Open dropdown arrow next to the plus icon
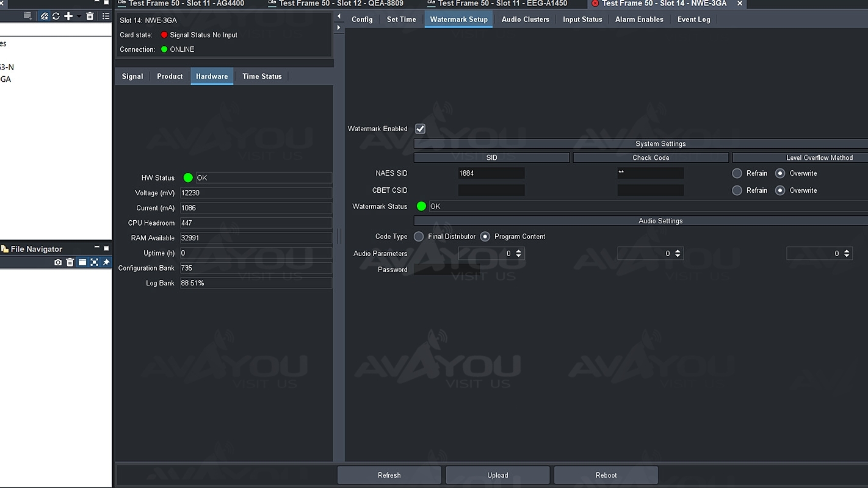868x488 pixels. coord(79,16)
